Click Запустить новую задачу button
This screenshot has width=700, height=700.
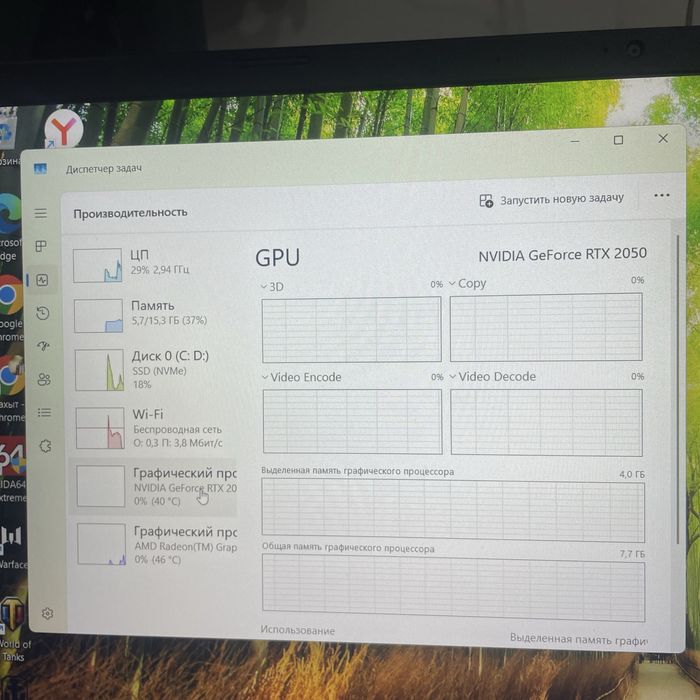pyautogui.click(x=552, y=200)
